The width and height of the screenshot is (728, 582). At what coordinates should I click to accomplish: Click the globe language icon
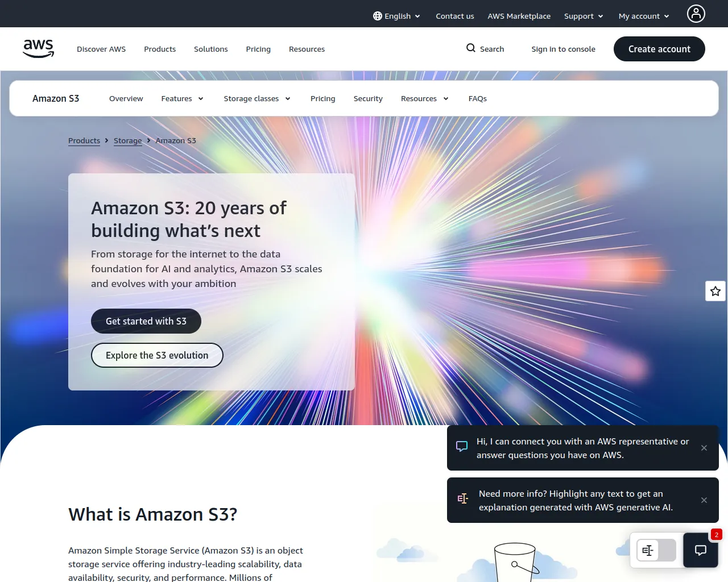click(378, 16)
